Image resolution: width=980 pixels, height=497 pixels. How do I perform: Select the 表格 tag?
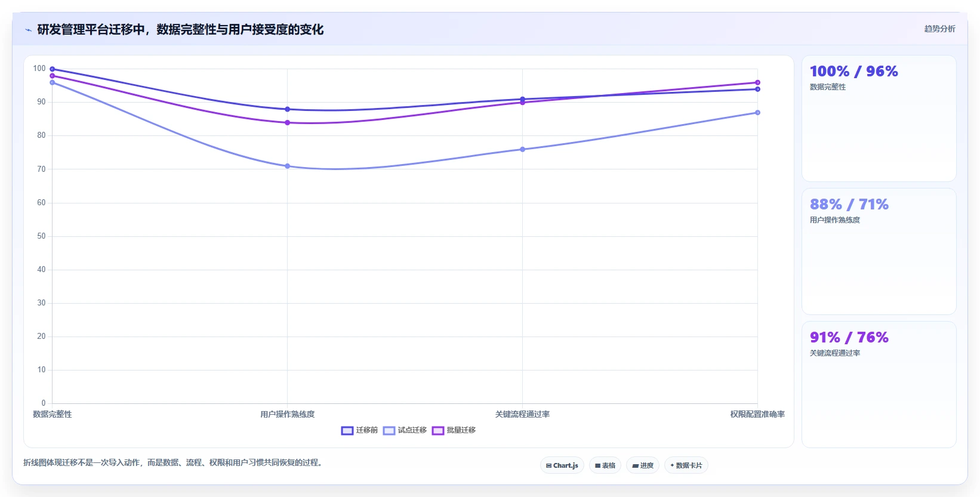coord(605,465)
